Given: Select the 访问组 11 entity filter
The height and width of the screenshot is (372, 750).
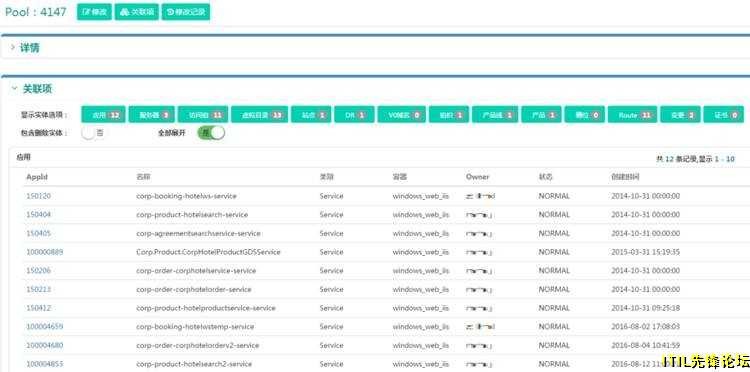Looking at the screenshot, I should pos(203,115).
